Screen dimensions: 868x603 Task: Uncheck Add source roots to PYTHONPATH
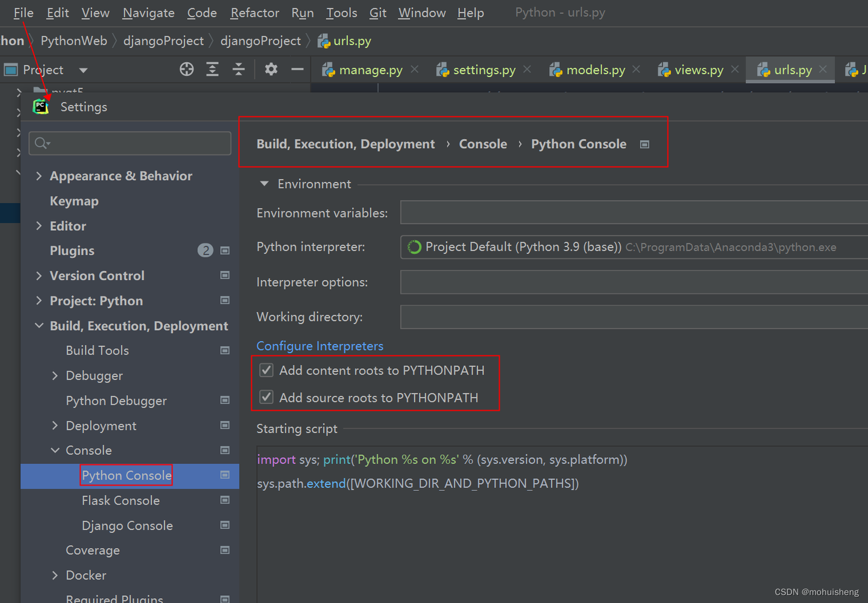coord(266,397)
